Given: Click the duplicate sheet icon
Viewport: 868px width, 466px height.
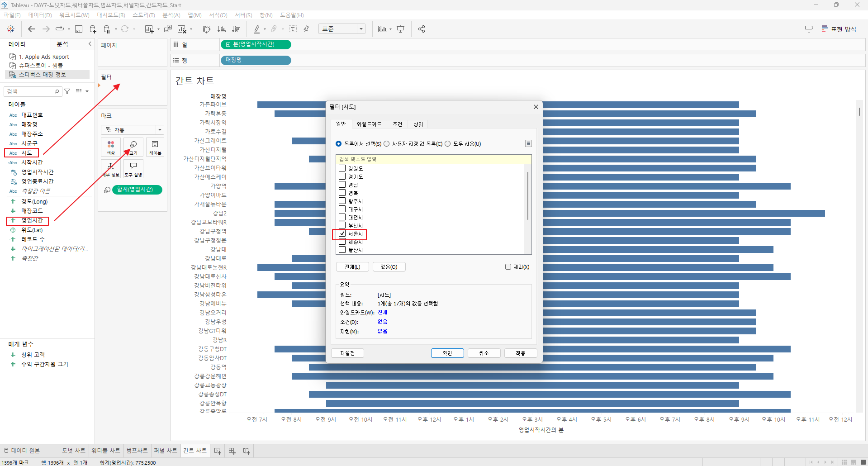Looking at the screenshot, I should [168, 29].
